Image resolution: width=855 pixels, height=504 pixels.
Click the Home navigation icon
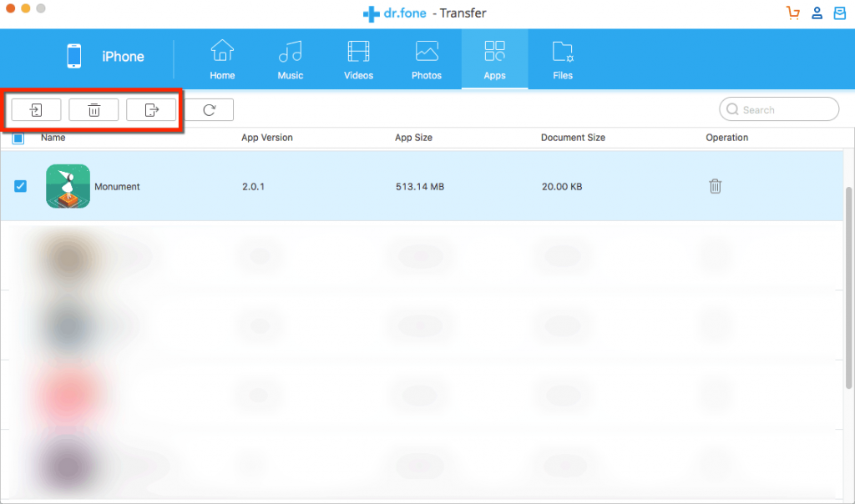click(221, 57)
